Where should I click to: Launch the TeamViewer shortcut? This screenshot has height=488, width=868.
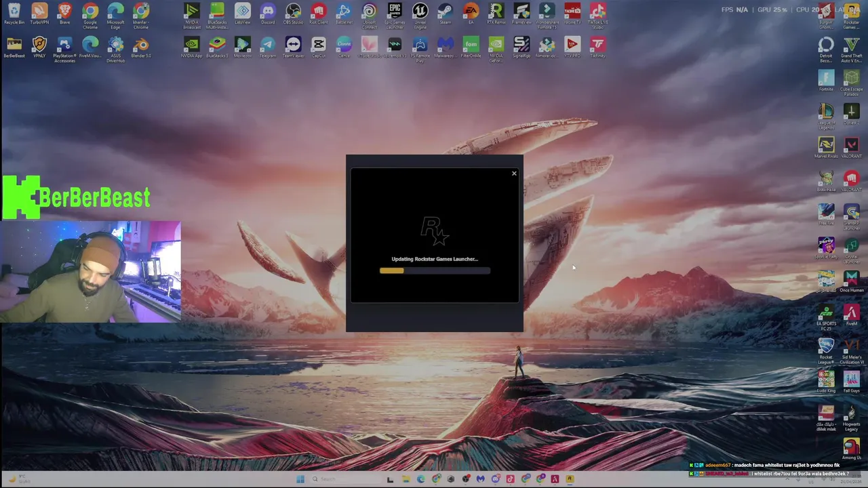point(293,47)
